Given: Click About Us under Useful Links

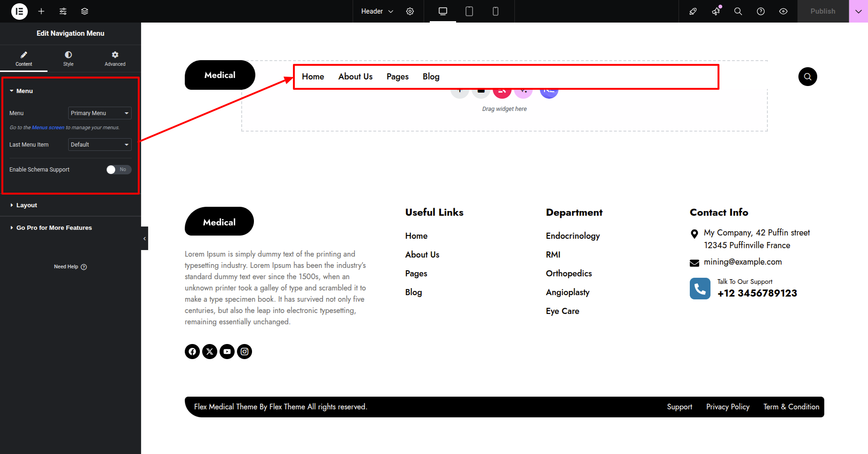Looking at the screenshot, I should coord(422,255).
